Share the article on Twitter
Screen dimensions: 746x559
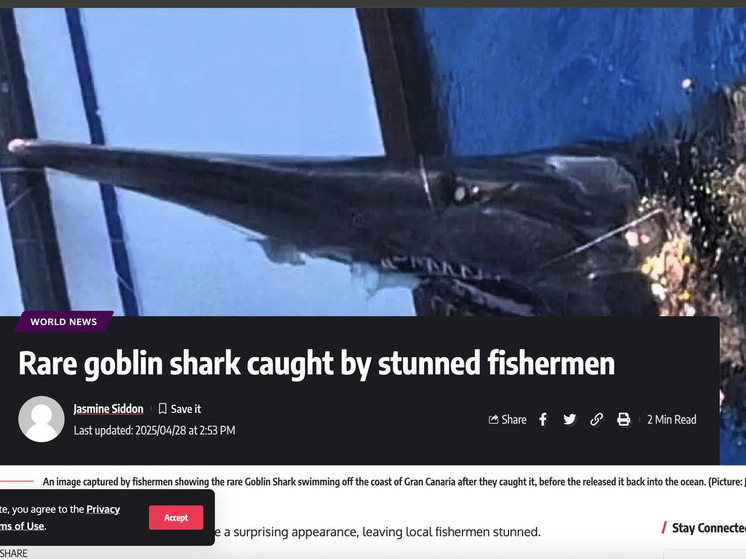coord(569,419)
